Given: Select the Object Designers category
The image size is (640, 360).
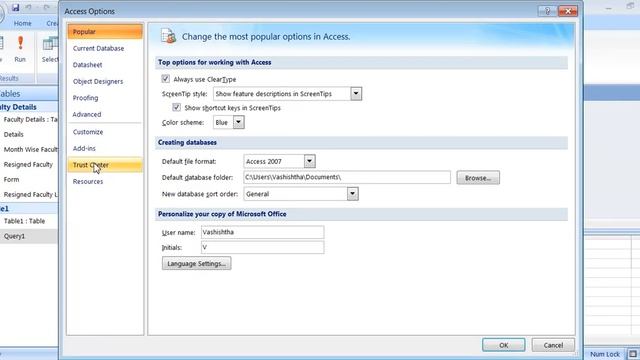Looking at the screenshot, I should click(x=105, y=81).
